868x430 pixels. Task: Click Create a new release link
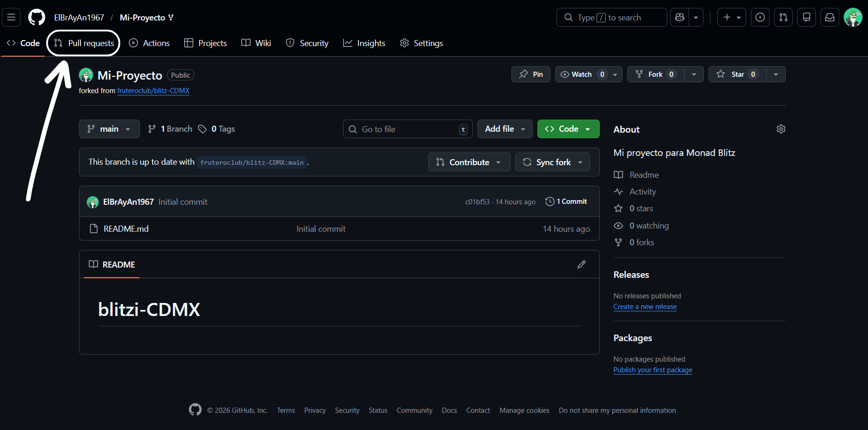[645, 307]
